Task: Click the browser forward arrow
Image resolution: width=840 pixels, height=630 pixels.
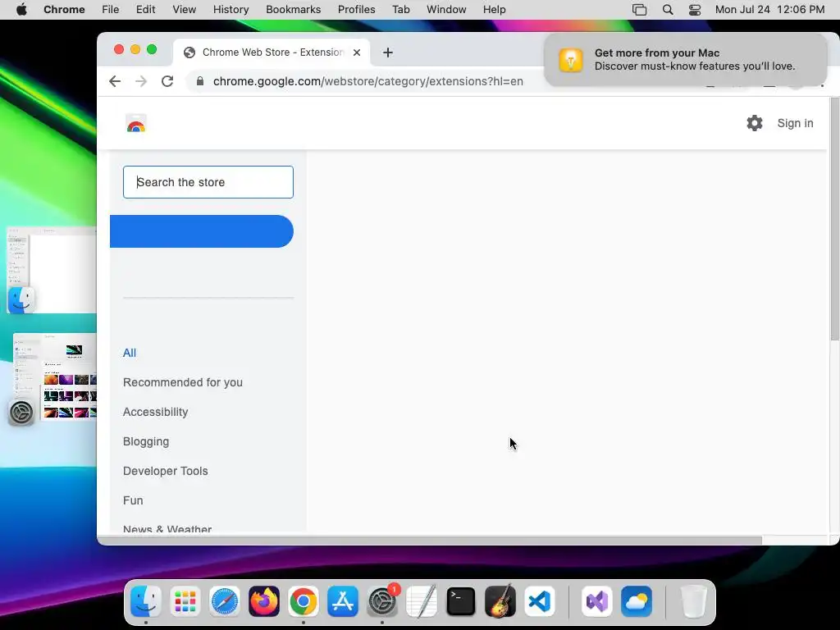Action: click(141, 81)
